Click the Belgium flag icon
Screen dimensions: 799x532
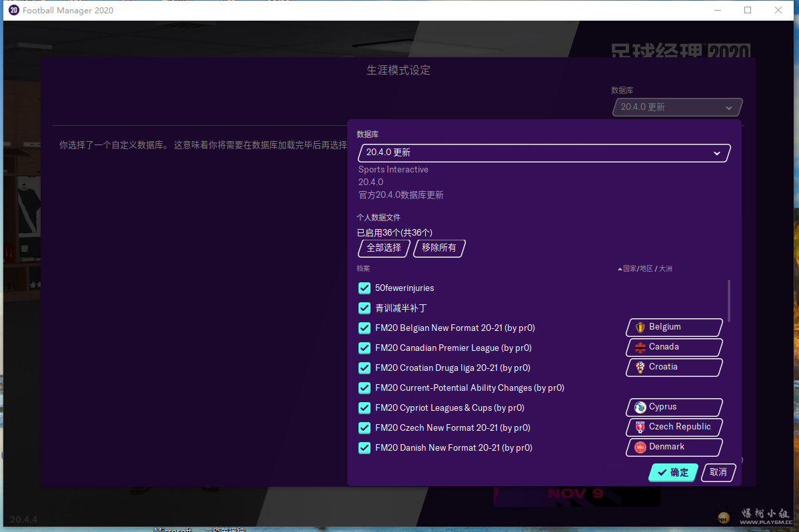click(640, 327)
